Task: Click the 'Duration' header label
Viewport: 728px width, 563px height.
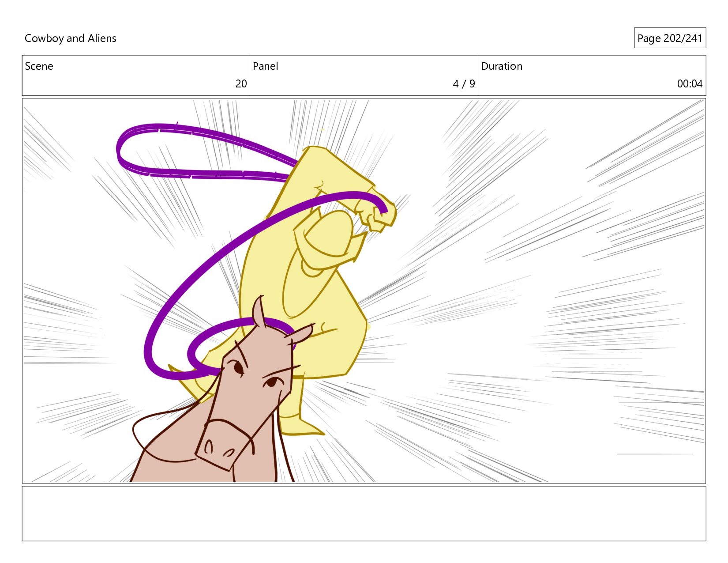Action: [502, 66]
